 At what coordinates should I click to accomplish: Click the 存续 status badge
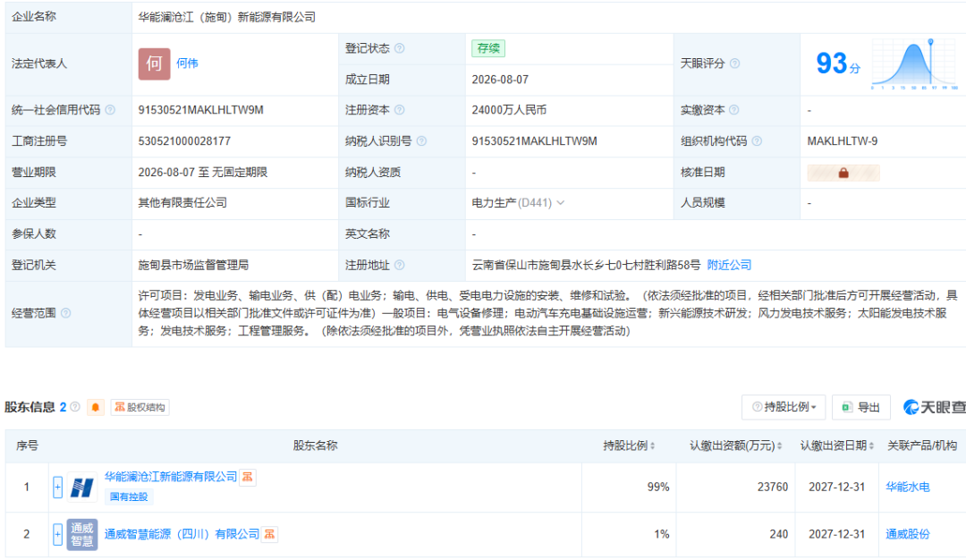488,48
